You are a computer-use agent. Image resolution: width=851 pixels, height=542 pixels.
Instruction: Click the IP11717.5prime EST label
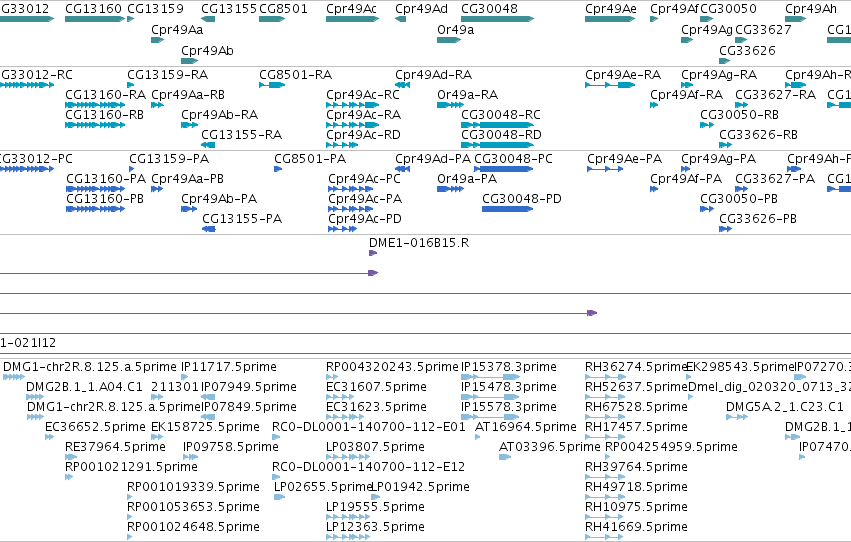pos(228,367)
